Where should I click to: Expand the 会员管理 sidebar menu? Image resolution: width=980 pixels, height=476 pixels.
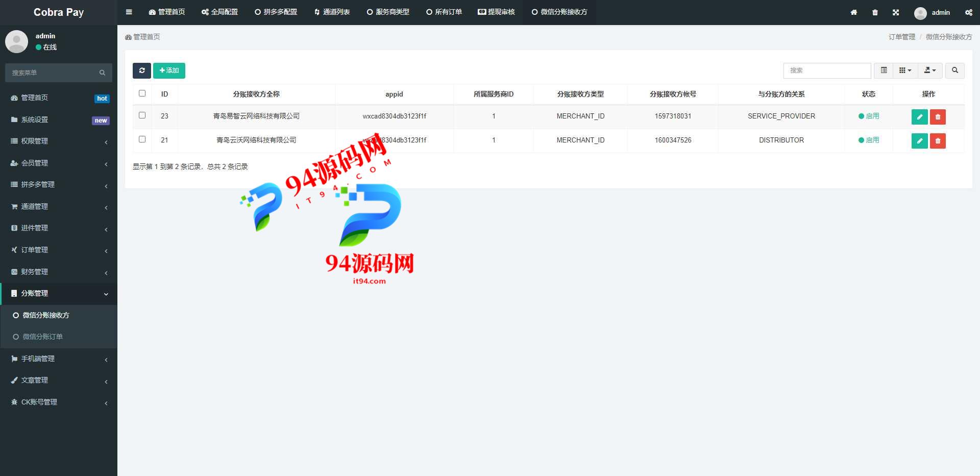pyautogui.click(x=59, y=163)
